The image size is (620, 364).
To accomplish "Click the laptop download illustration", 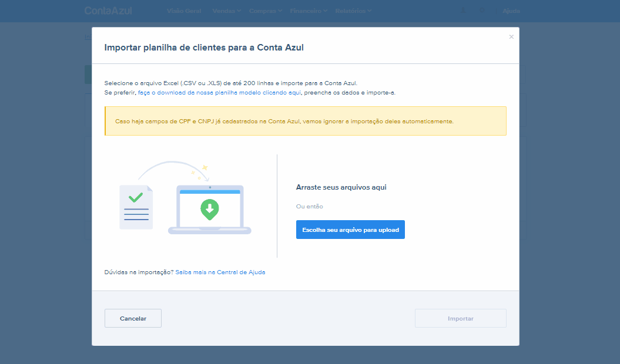I will pyautogui.click(x=210, y=210).
